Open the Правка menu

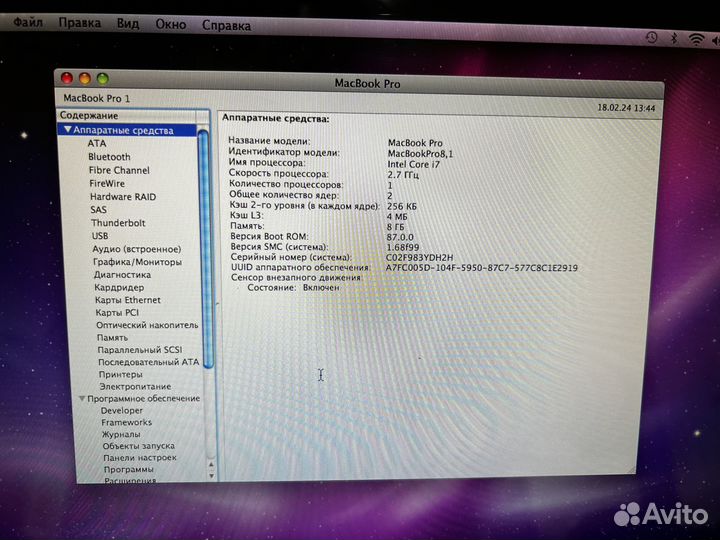[80, 22]
